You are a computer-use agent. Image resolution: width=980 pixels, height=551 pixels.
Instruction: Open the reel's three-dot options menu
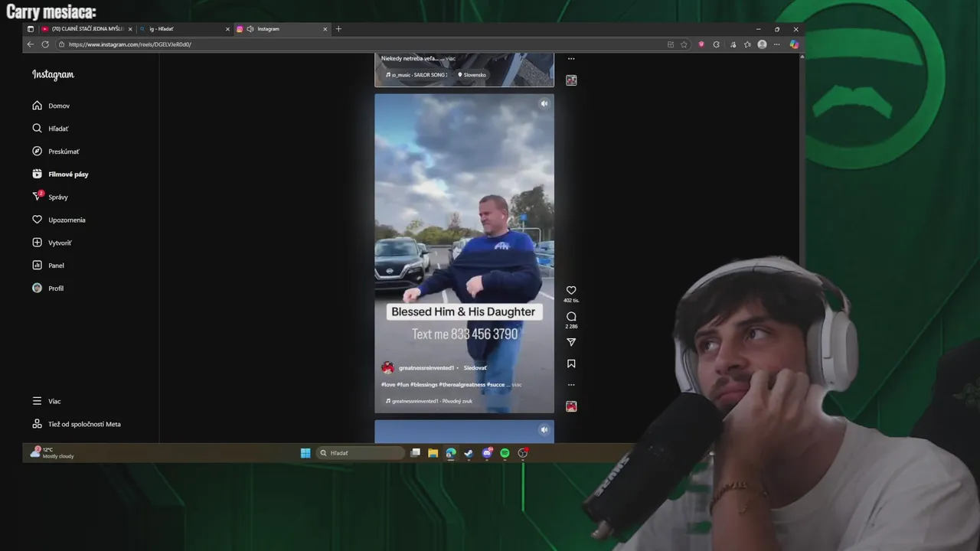coord(571,385)
